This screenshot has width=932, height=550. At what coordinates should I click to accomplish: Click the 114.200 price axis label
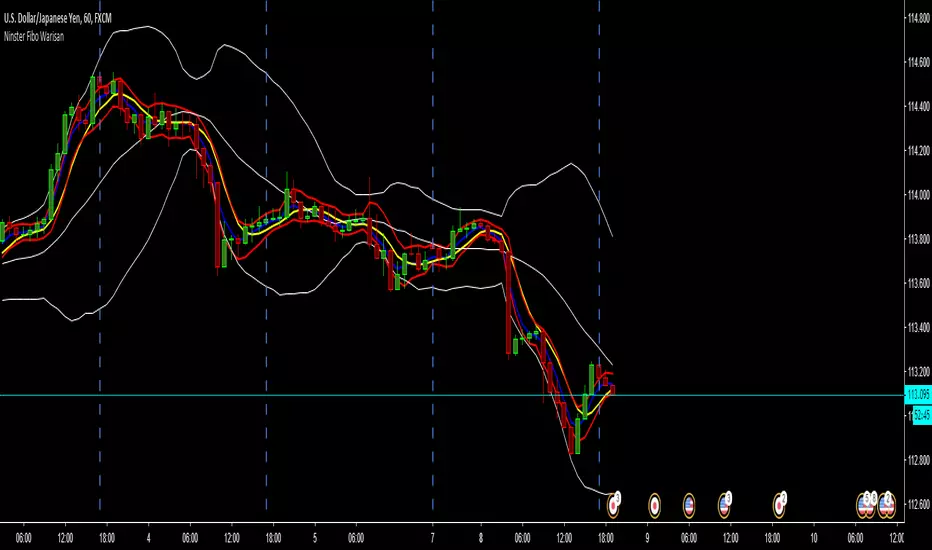[918, 150]
